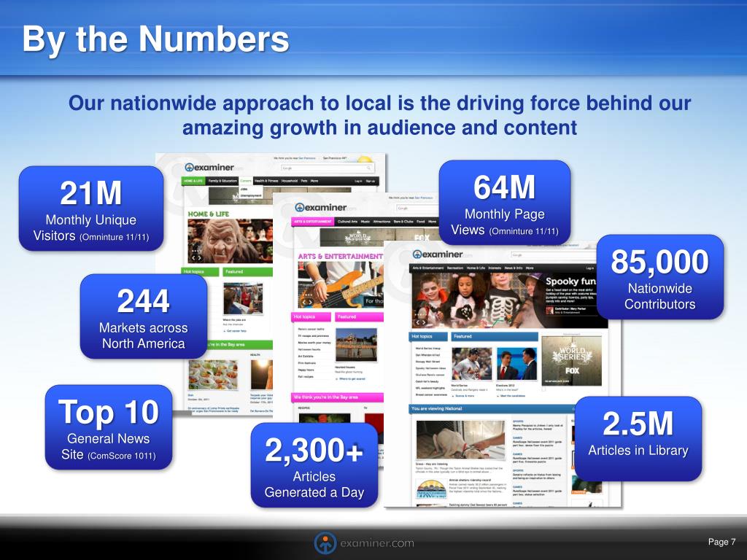Click the old-man mask hero image
Image resolution: width=747 pixels, height=560 pixels.
[x=230, y=241]
